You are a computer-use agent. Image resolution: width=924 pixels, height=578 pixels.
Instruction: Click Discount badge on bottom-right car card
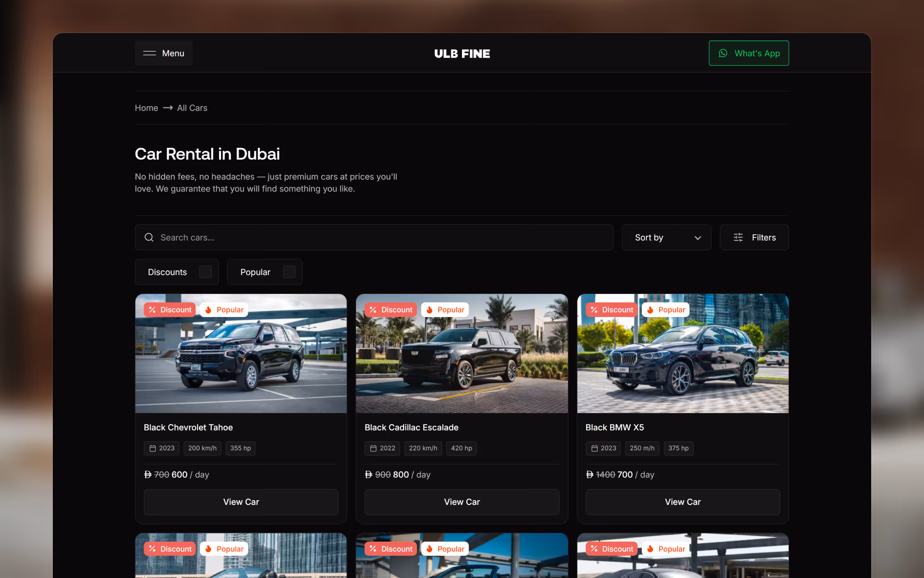click(611, 549)
